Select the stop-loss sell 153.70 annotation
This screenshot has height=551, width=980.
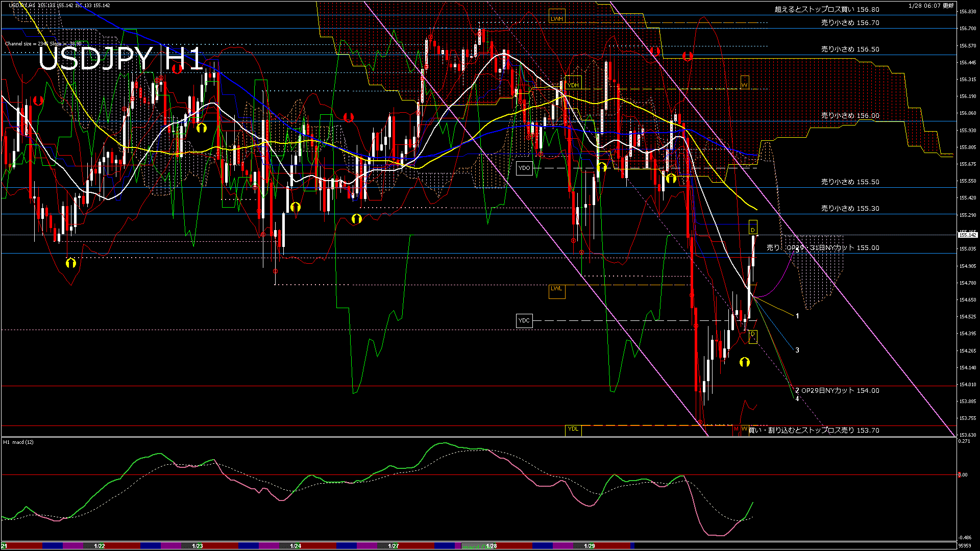click(814, 430)
